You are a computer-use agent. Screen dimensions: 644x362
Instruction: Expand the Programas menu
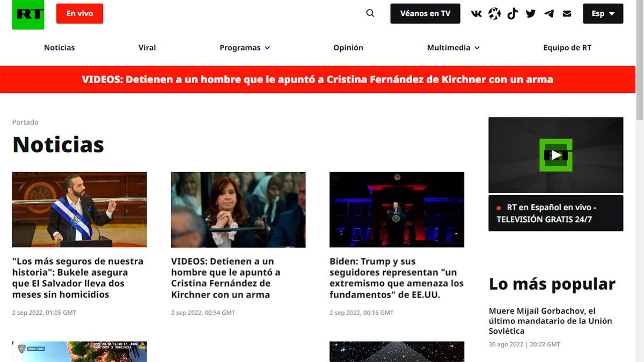pyautogui.click(x=245, y=48)
